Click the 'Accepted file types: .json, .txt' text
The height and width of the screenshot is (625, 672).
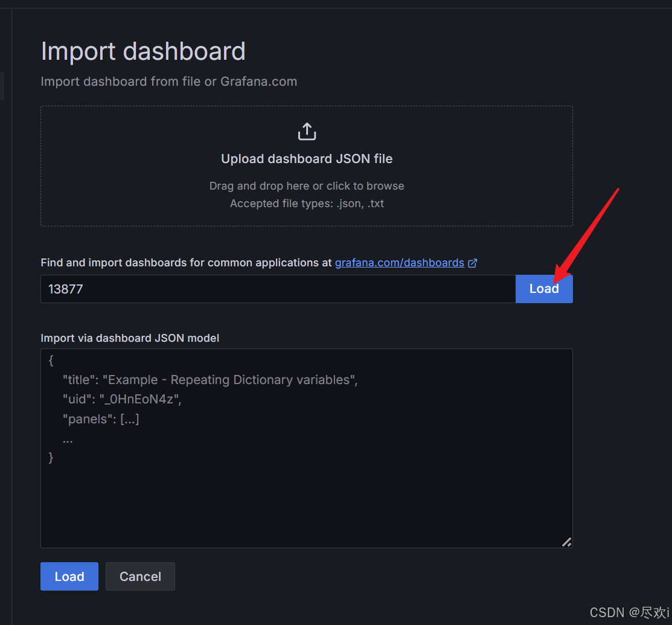(307, 204)
